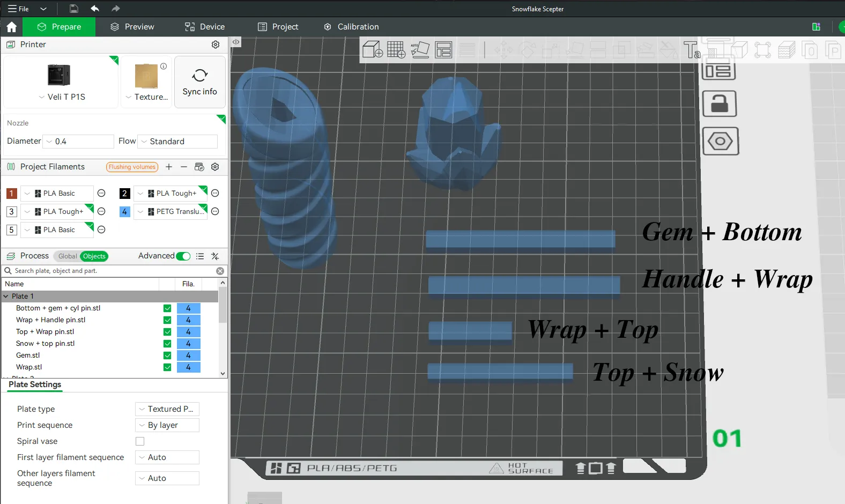Screen dimensions: 845x504
Task: Open more options for filament 5
Action: click(x=101, y=229)
